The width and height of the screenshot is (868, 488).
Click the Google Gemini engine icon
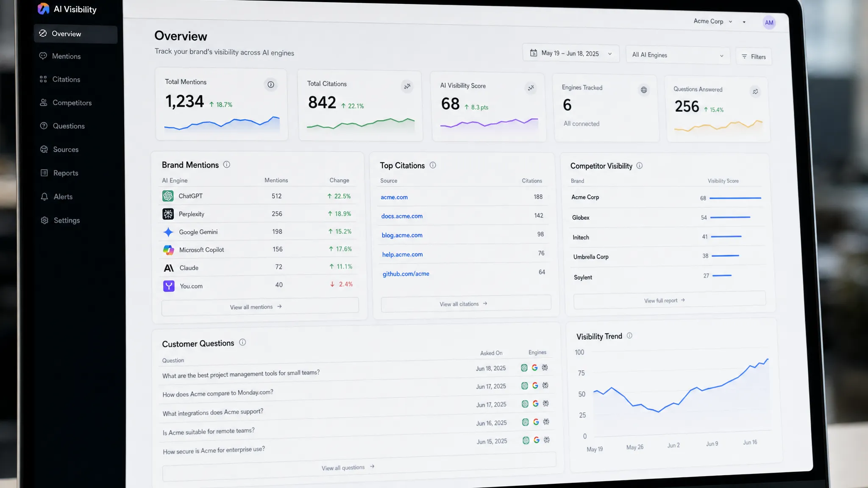pos(168,232)
